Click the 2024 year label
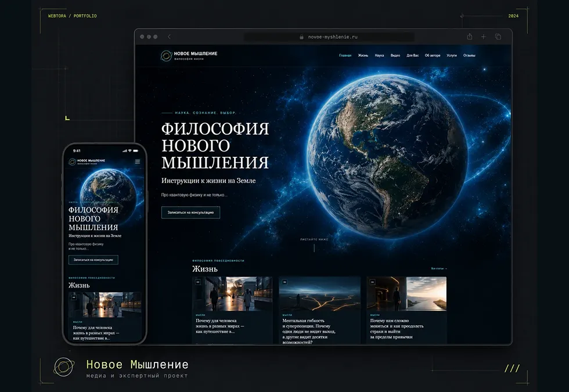The width and height of the screenshot is (569, 392). [513, 16]
